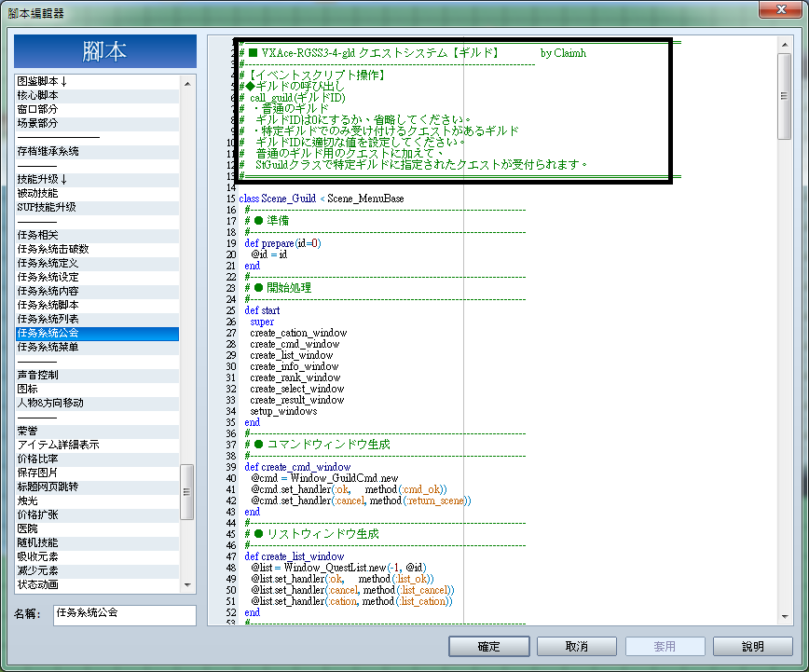The image size is (809, 672).
Task: Open help with the 說明 button
Action: tap(753, 646)
